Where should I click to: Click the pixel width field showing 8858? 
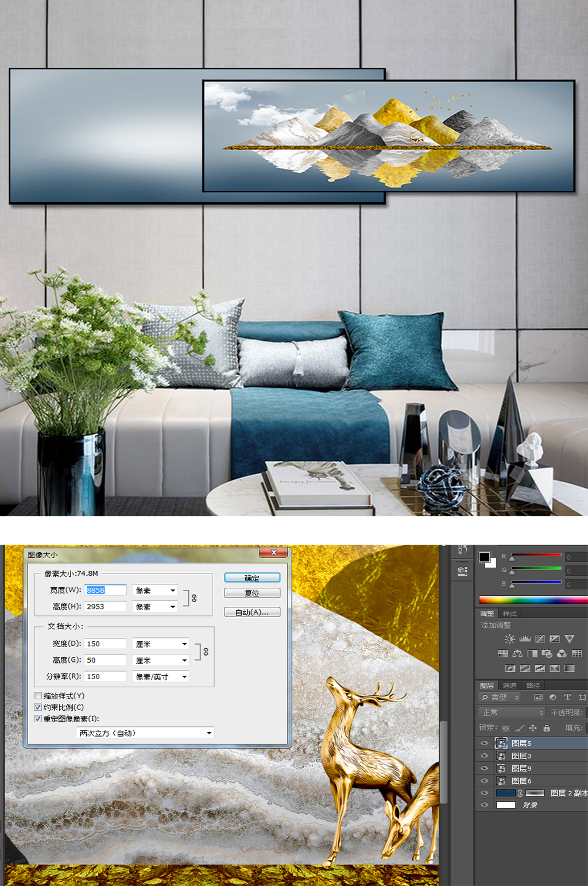pos(106,590)
